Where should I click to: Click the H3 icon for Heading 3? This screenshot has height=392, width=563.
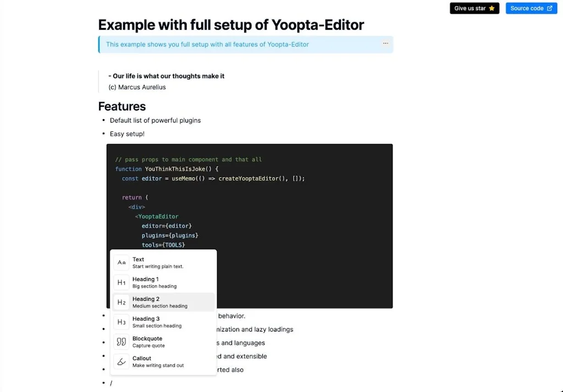point(122,322)
